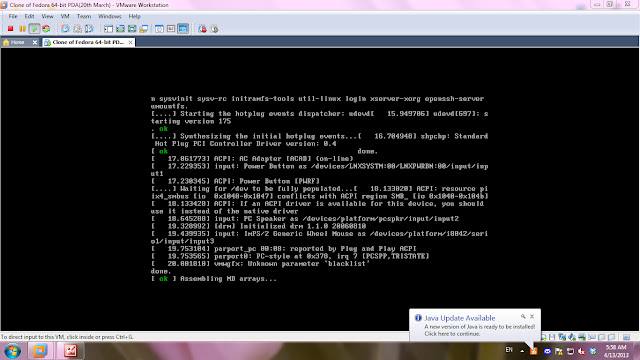This screenshot has height=360, width=640.
Task: Open Java balloon options wrench icon
Action: click(523, 316)
